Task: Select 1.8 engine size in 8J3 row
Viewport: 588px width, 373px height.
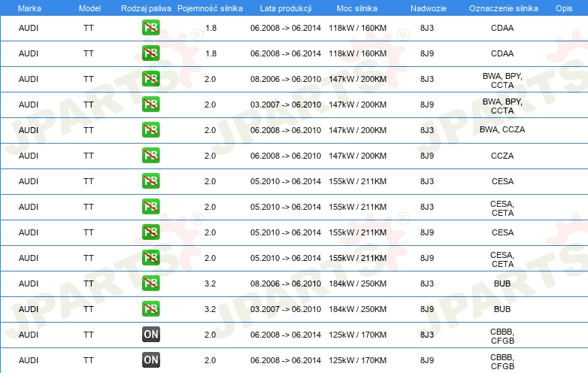Action: pos(211,28)
